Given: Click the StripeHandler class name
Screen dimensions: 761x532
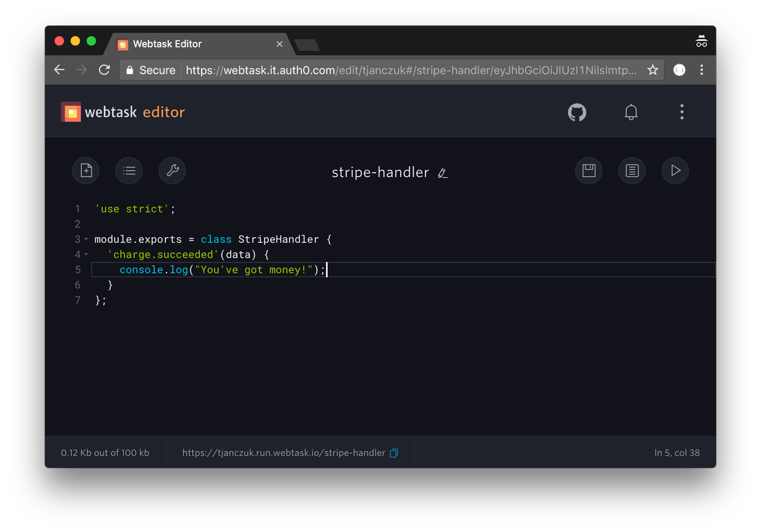Looking at the screenshot, I should pos(278,239).
